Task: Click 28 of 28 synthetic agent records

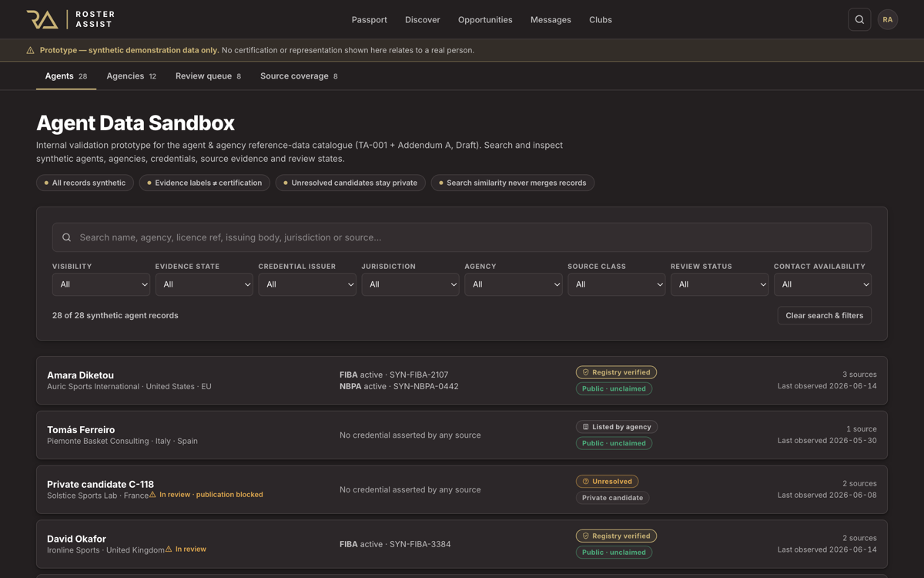Action: tap(115, 315)
